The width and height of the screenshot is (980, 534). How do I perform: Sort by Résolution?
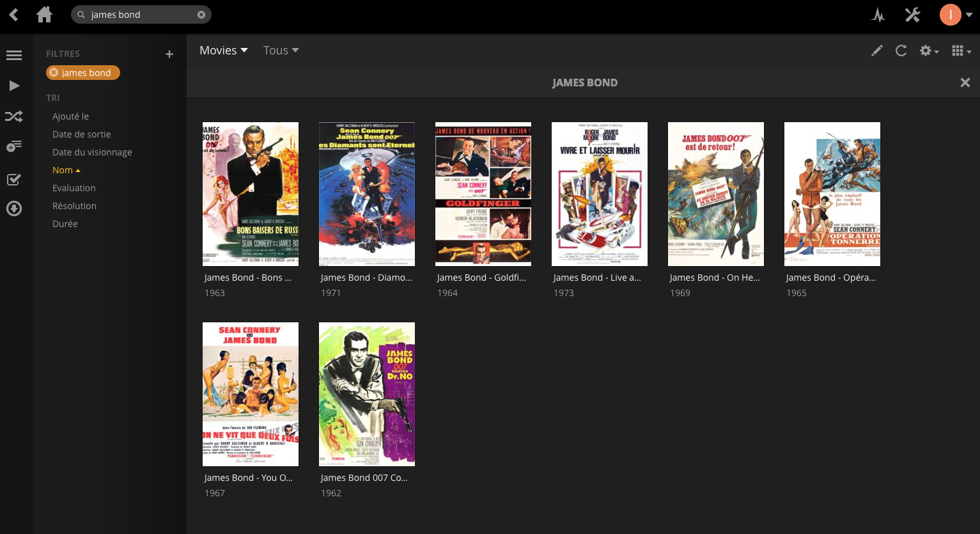[x=74, y=206]
